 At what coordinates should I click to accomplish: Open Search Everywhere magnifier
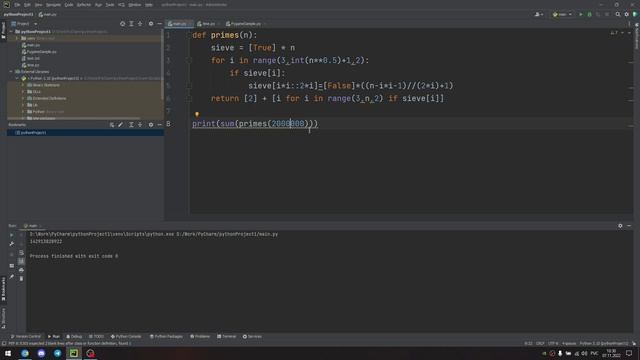coord(618,14)
